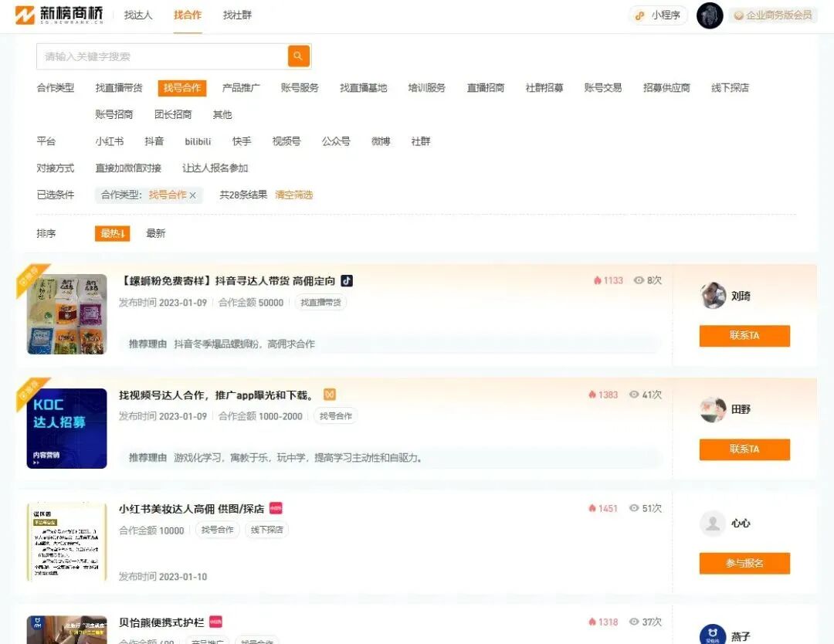Open 贝怡熊便携式护栏 listing title

coord(161,622)
